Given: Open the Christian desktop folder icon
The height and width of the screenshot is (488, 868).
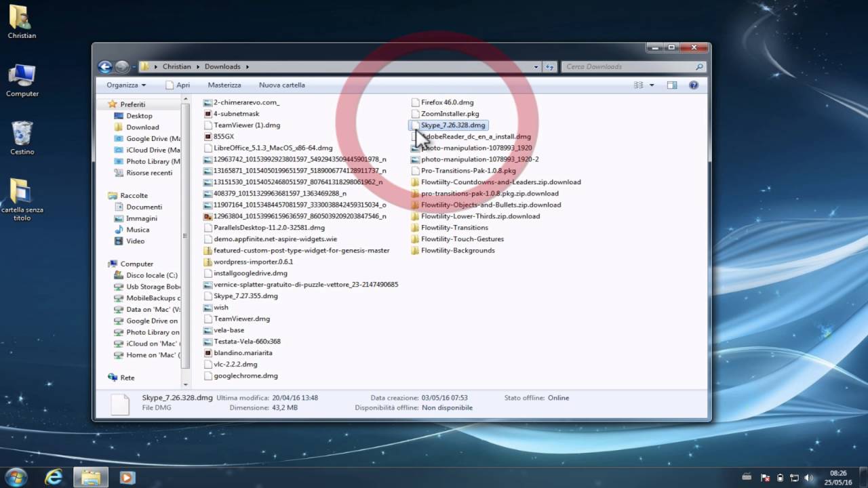Looking at the screenshot, I should pos(22,22).
